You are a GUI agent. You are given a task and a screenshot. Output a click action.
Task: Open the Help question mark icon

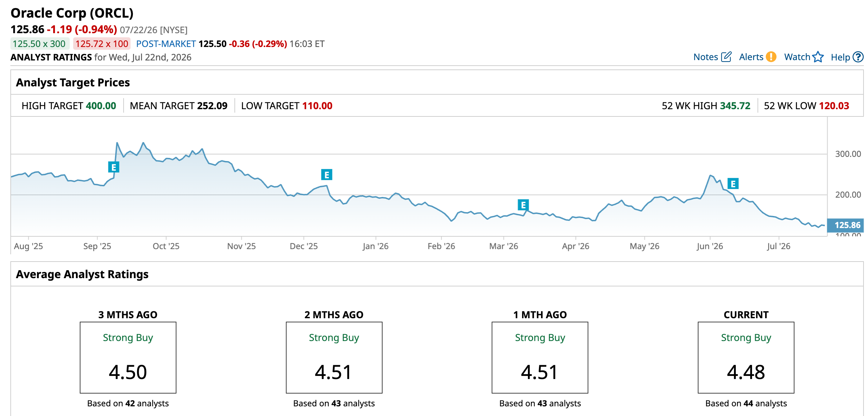tap(858, 57)
